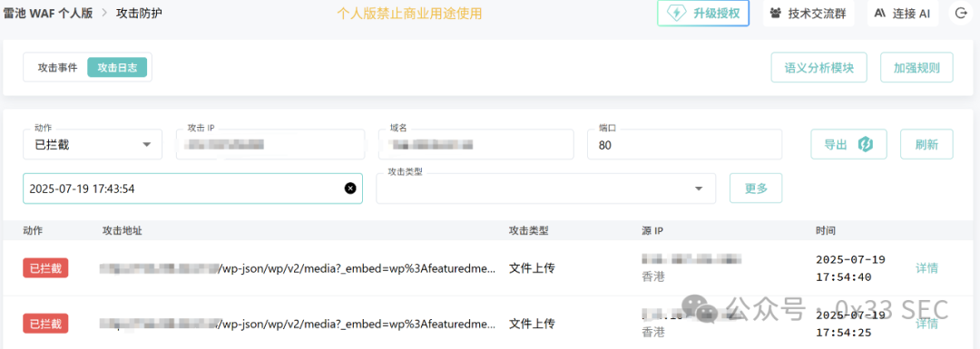The width and height of the screenshot is (980, 349).
Task: Click the AI logo icon beside 连接 AI
Action: (880, 13)
